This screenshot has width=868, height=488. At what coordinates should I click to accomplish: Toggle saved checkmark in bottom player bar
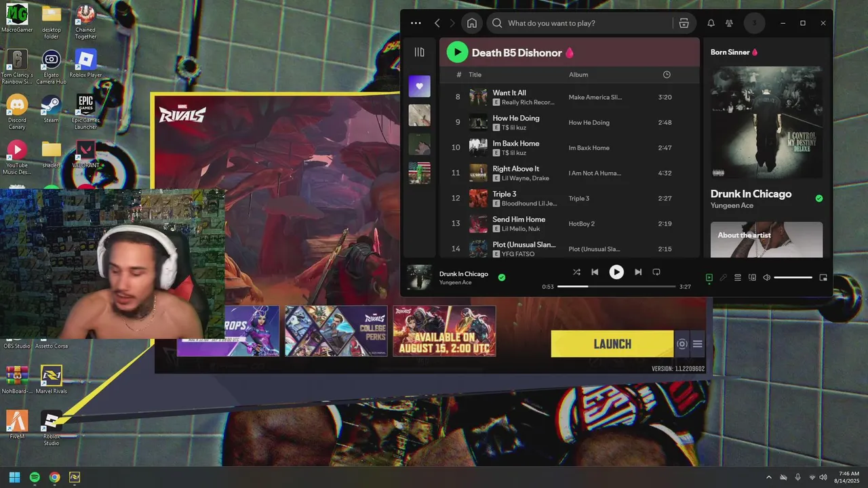tap(502, 277)
